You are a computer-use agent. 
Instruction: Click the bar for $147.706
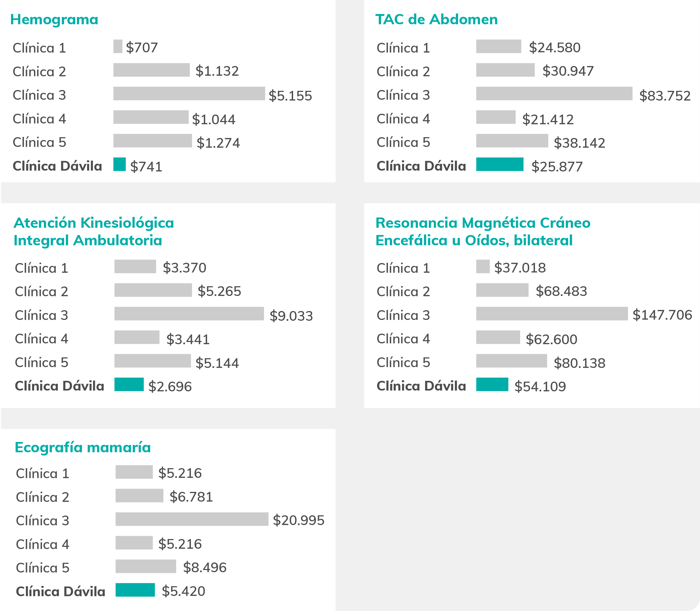(x=552, y=313)
